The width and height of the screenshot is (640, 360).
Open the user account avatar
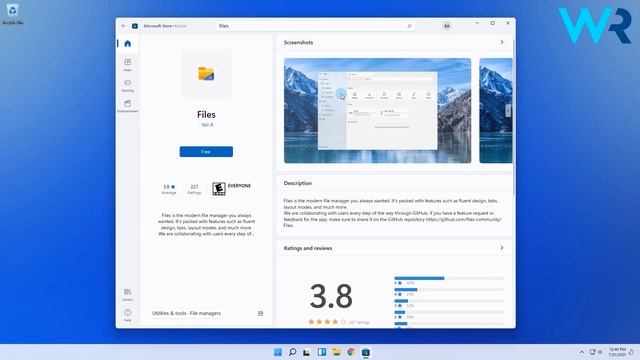(447, 26)
